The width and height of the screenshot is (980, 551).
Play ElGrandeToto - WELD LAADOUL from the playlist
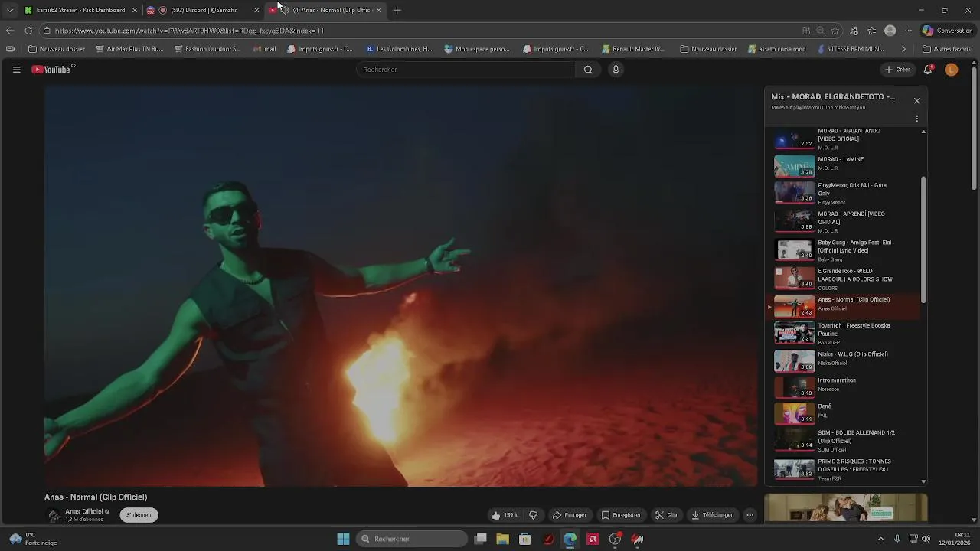(x=845, y=279)
